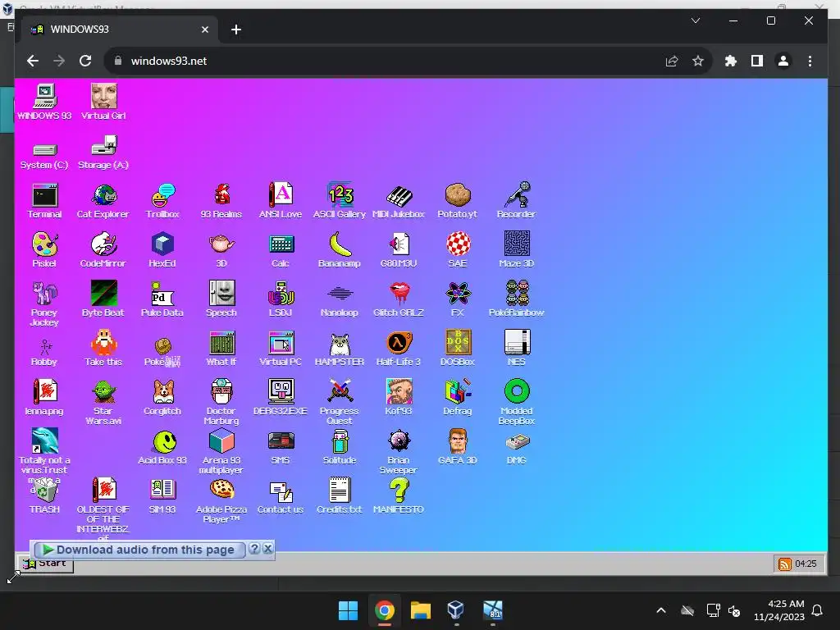Select the 93 Realms icon

click(x=221, y=202)
